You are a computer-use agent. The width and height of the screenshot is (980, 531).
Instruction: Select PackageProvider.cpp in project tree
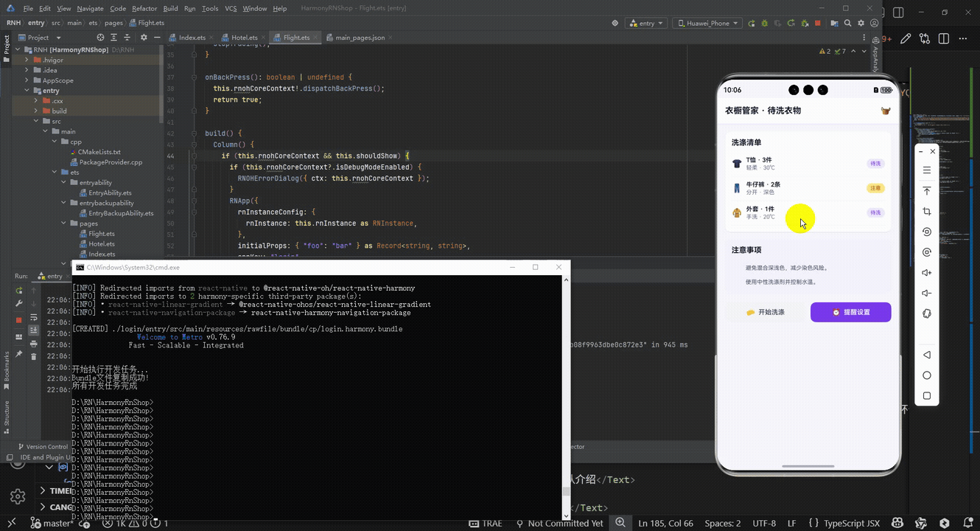105,162
